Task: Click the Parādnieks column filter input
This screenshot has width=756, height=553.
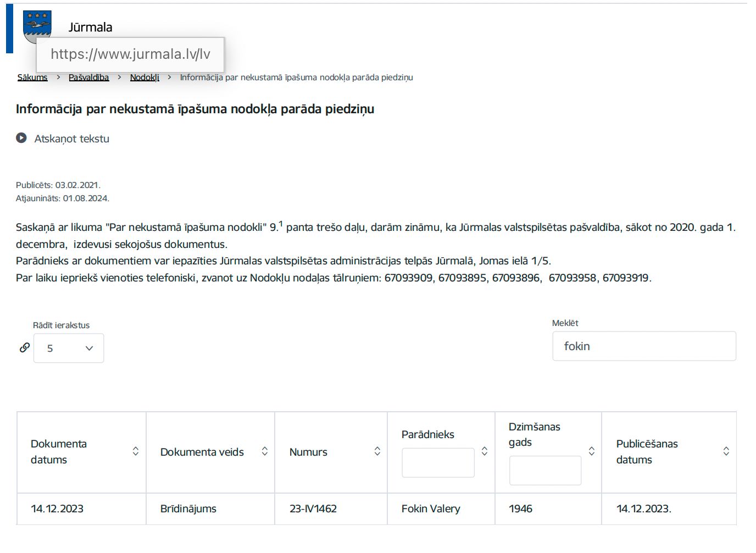Action: click(438, 463)
